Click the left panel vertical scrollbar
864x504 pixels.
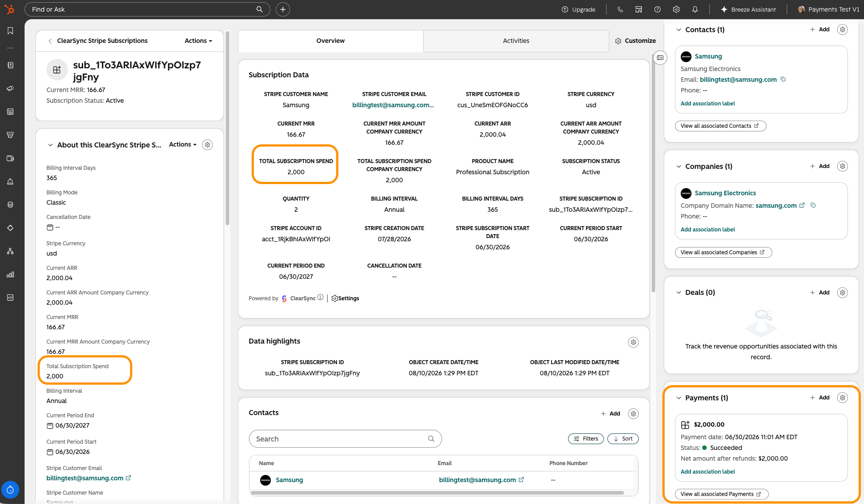[228, 128]
